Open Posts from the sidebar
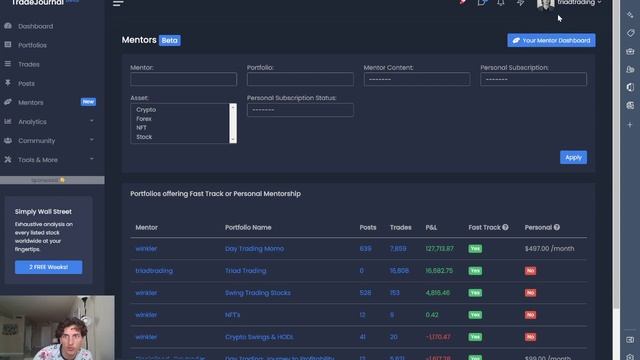The height and width of the screenshot is (360, 640). point(26,83)
